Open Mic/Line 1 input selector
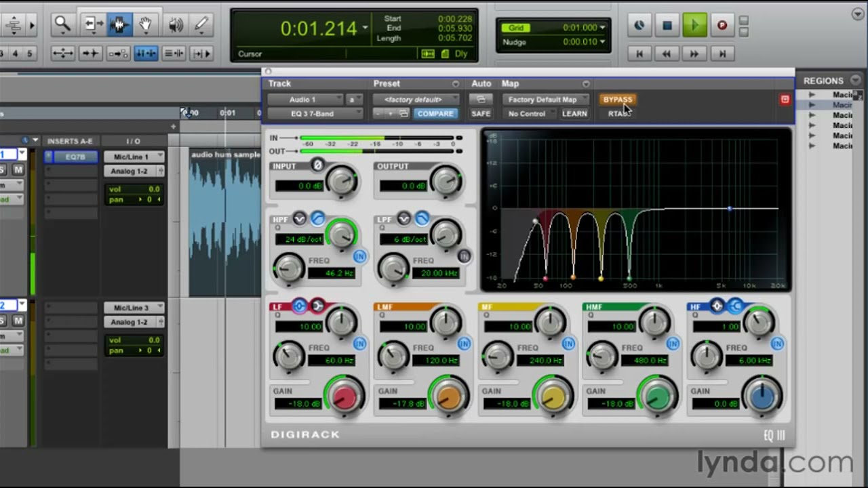Viewport: 868px width, 488px height. pyautogui.click(x=134, y=157)
